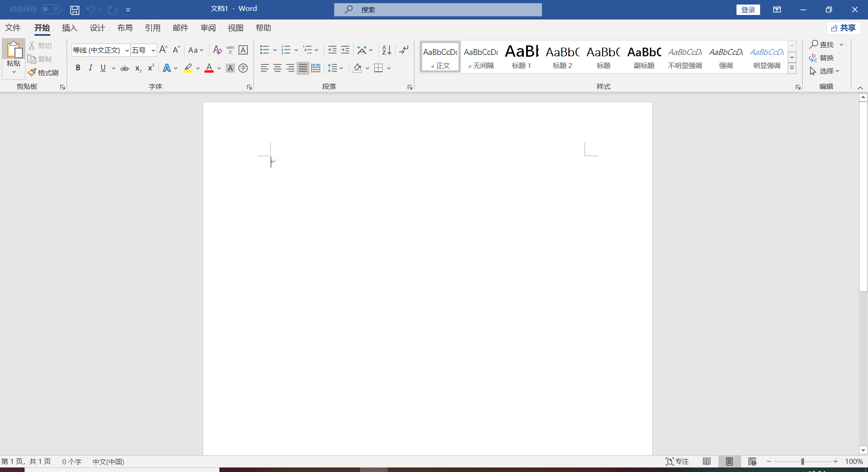Viewport: 868px width, 472px height.
Task: Apply the red font color
Action: click(x=209, y=68)
